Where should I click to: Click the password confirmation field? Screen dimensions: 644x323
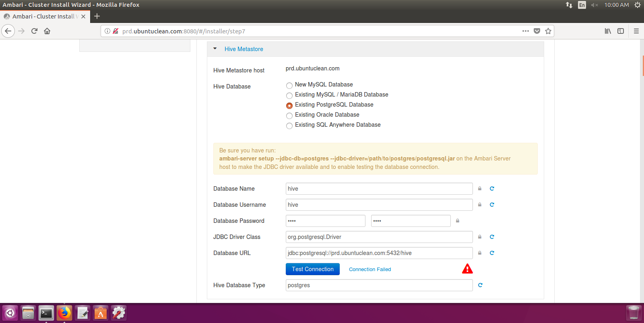tap(411, 221)
